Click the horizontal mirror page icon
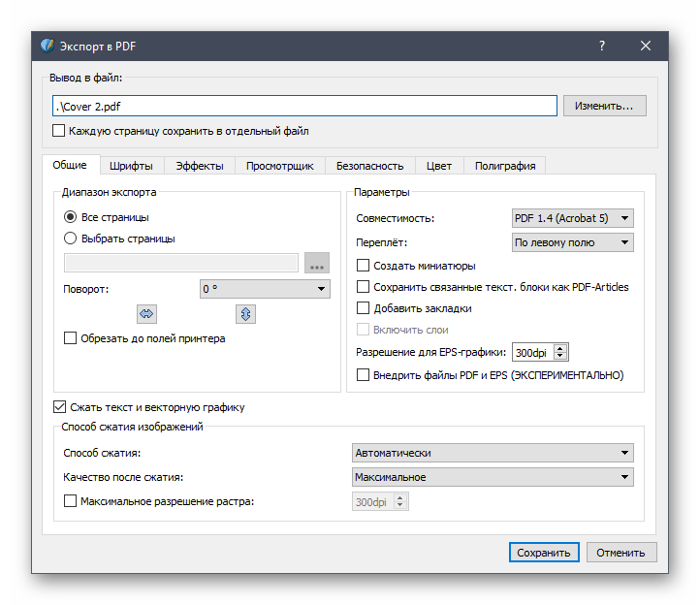 point(146,313)
